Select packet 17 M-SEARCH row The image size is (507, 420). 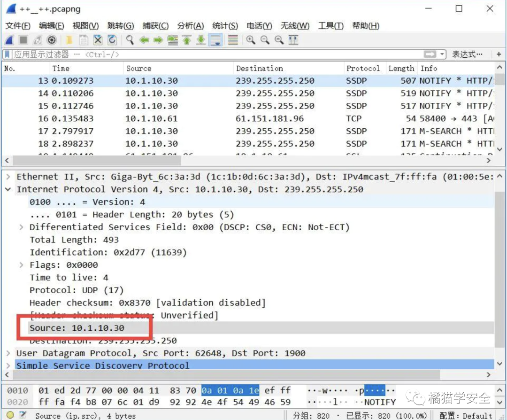pyautogui.click(x=248, y=131)
